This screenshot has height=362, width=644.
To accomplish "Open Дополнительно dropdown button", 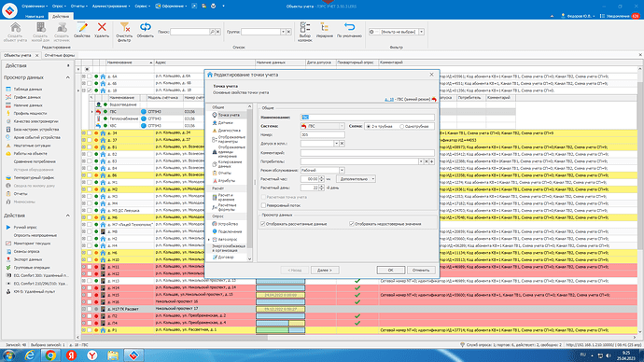I will coord(357,179).
